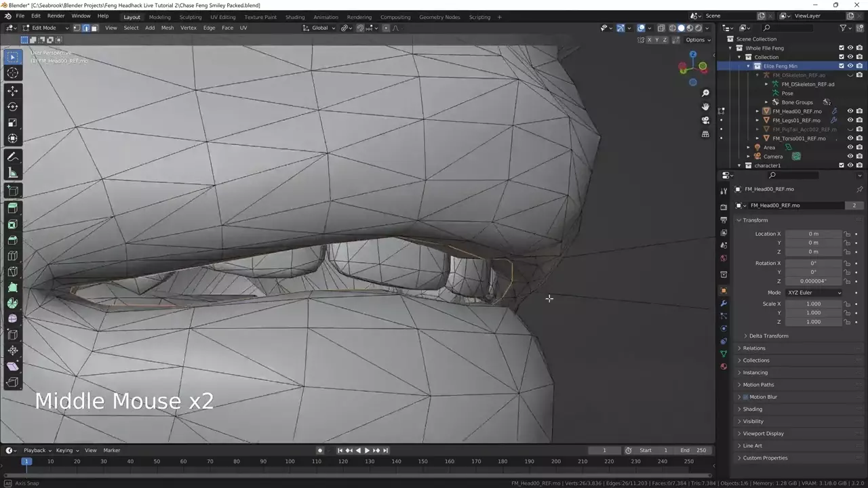Enable face select mode

pos(94,28)
